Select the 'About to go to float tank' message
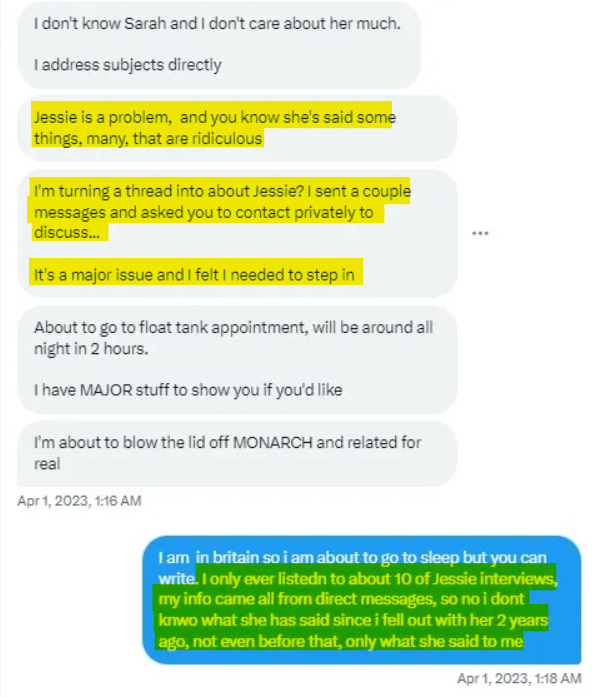This screenshot has width=592, height=697. tap(237, 360)
